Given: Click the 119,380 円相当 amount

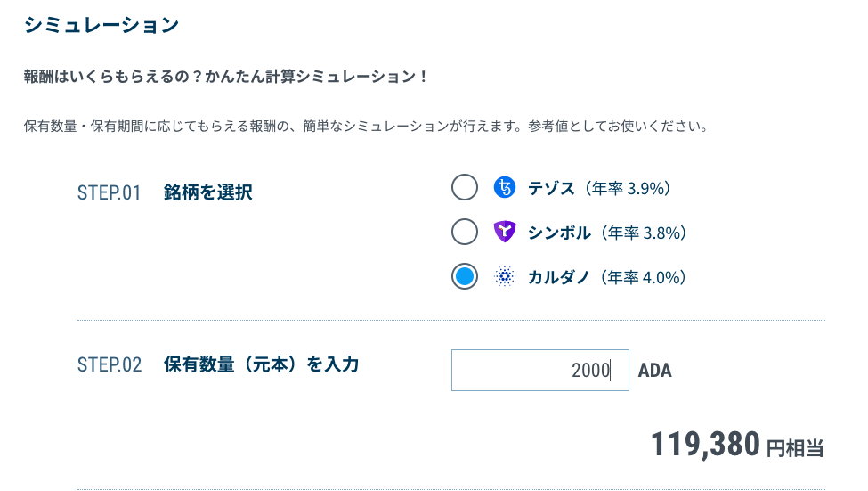Looking at the screenshot, I should (737, 445).
